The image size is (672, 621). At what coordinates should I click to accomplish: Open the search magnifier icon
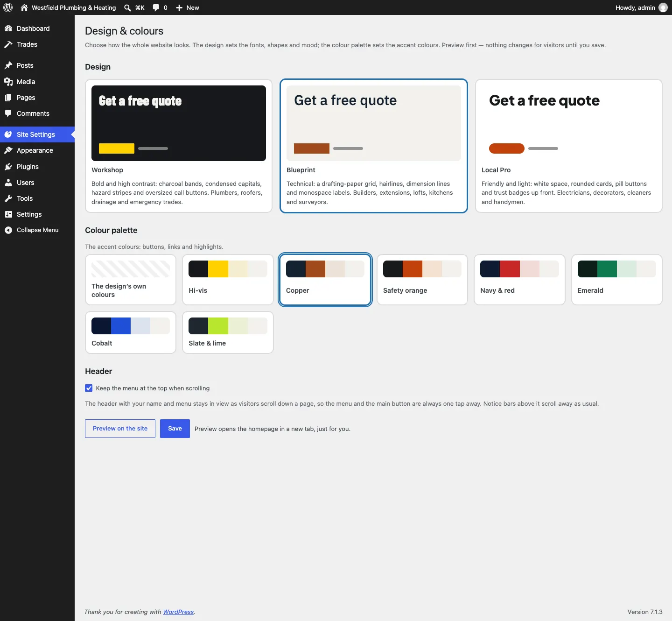coord(127,7)
